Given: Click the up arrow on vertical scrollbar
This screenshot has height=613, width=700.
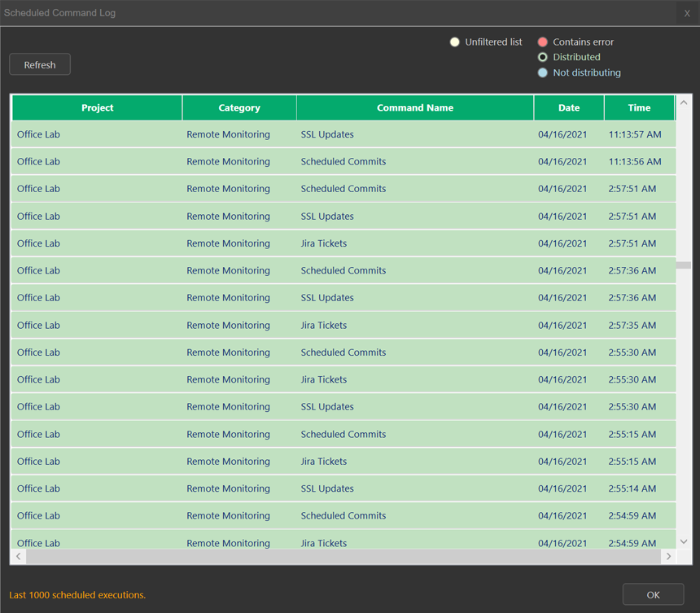Looking at the screenshot, I should coord(684,103).
